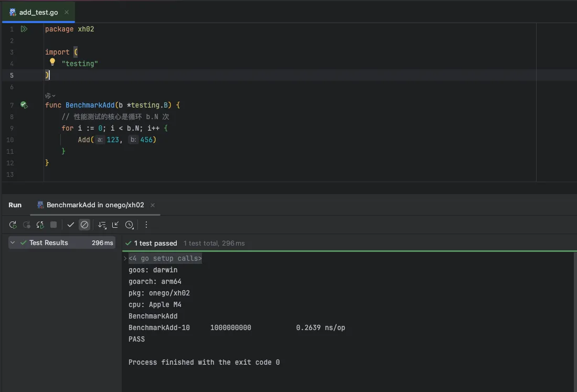Rerun the BenchmarkAdd test
Image resolution: width=577 pixels, height=392 pixels.
(13, 225)
